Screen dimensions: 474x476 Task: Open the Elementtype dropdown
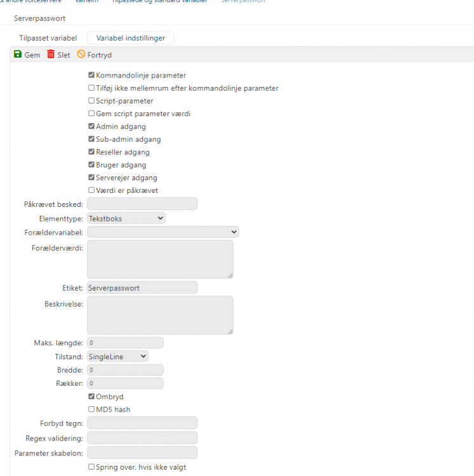(x=126, y=218)
